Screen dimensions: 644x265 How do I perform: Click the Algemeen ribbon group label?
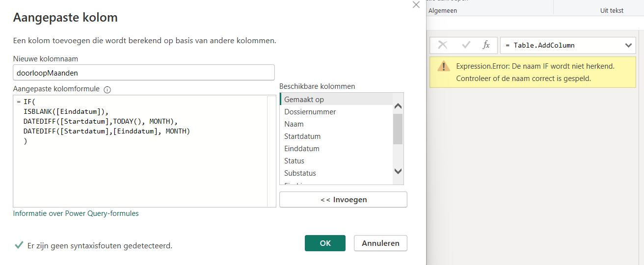(443, 10)
